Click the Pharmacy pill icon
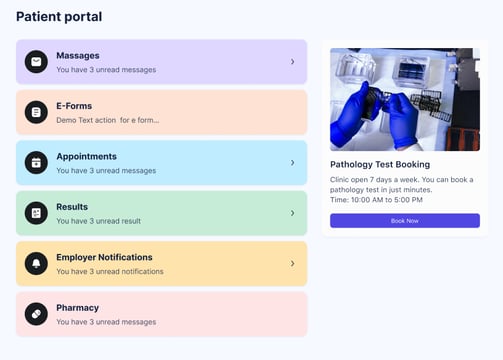The image size is (503, 360). [x=36, y=314]
